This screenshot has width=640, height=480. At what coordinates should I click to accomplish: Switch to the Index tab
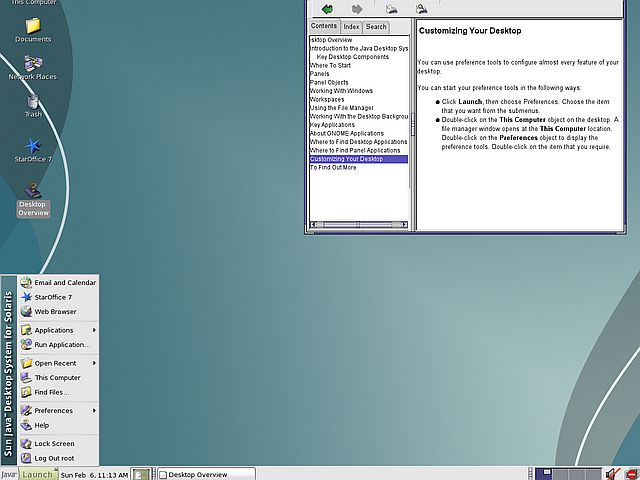point(351,27)
